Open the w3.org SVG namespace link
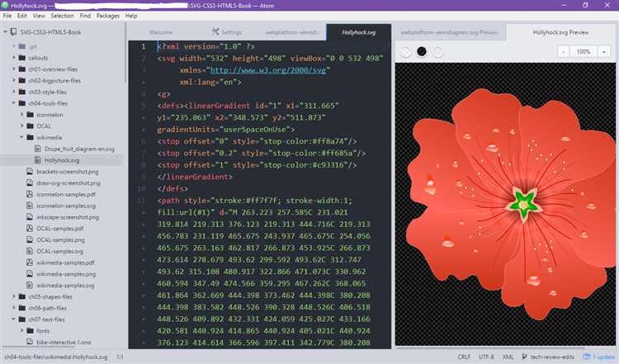Screen dimensions: 619x364 268,70
